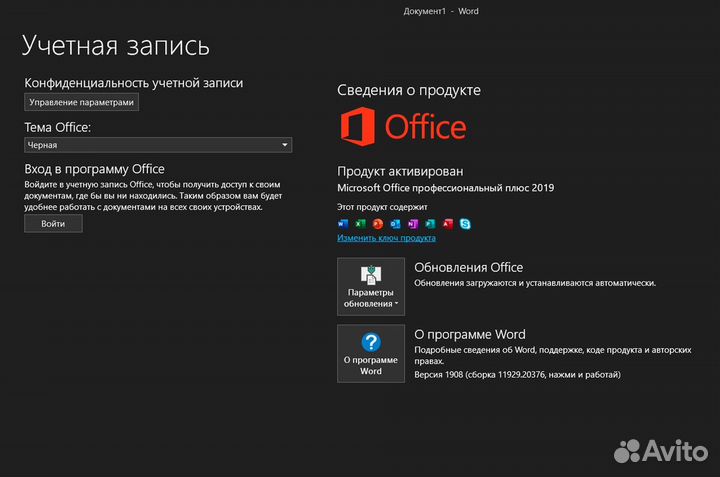Follow the Изменить ключ продукта link
720x477 pixels.
pos(386,238)
